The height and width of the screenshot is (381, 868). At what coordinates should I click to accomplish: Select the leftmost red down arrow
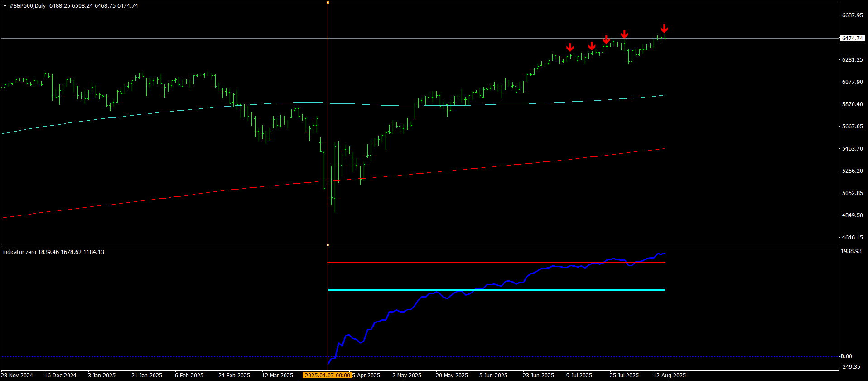pos(570,47)
